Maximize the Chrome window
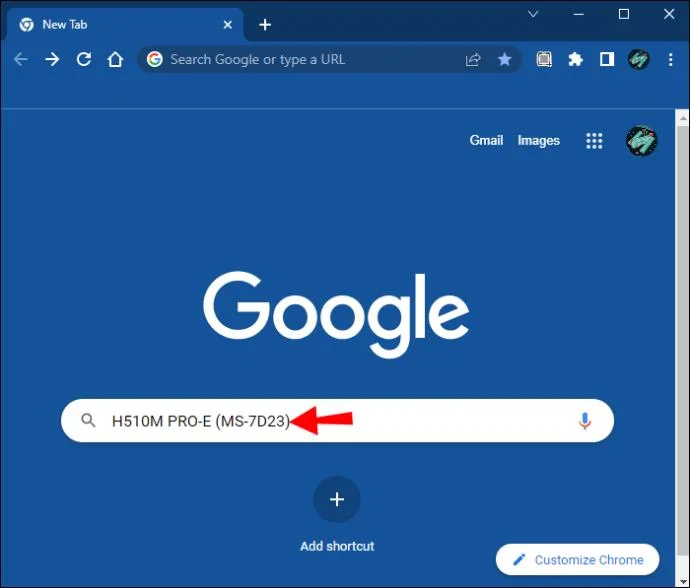This screenshot has height=588, width=690. pyautogui.click(x=624, y=14)
